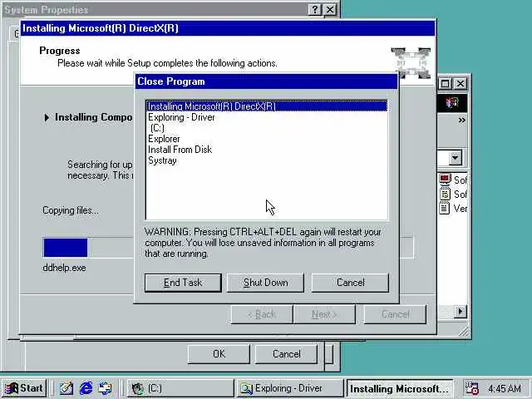This screenshot has height=399, width=532.
Task: Click the Windows logo throbber in Explorer
Action: [x=451, y=102]
